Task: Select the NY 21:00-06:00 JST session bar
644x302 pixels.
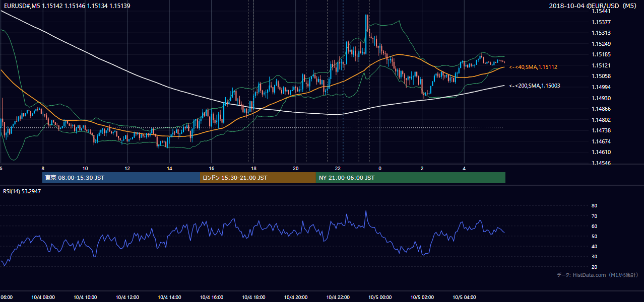Action: (x=411, y=178)
